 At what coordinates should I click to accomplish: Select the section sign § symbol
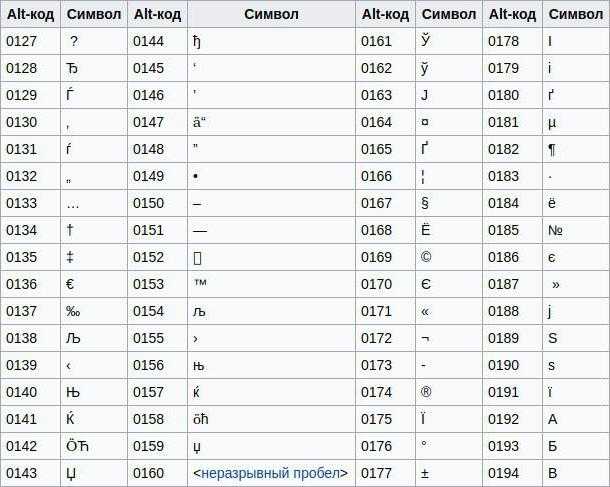[425, 203]
